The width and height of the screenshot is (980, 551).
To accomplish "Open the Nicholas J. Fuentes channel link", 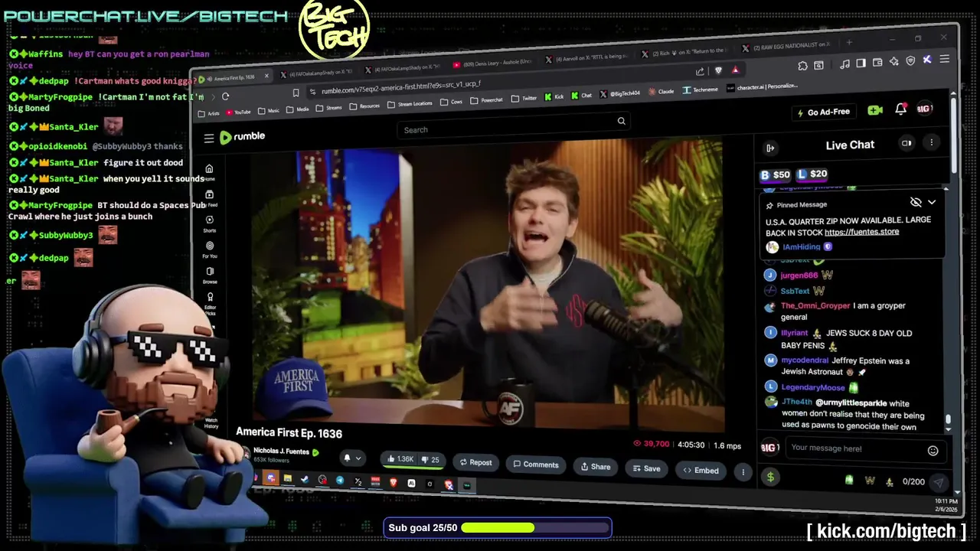I will [x=281, y=452].
